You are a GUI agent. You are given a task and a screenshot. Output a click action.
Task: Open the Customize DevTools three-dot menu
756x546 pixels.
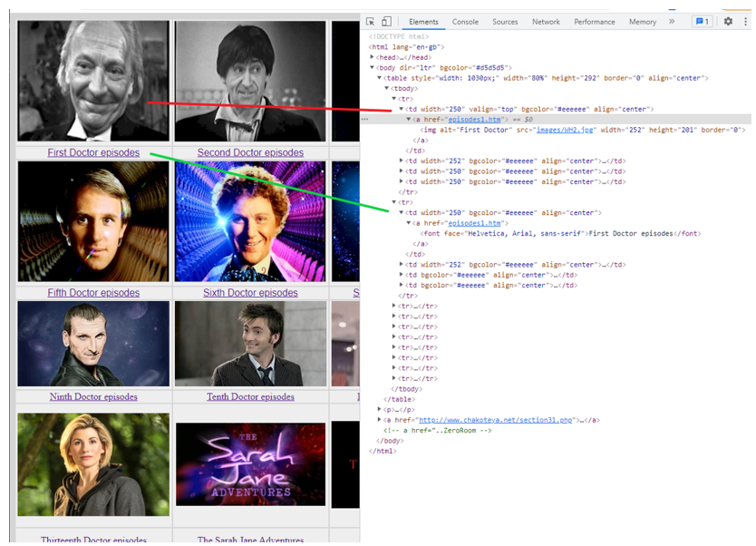(x=743, y=20)
